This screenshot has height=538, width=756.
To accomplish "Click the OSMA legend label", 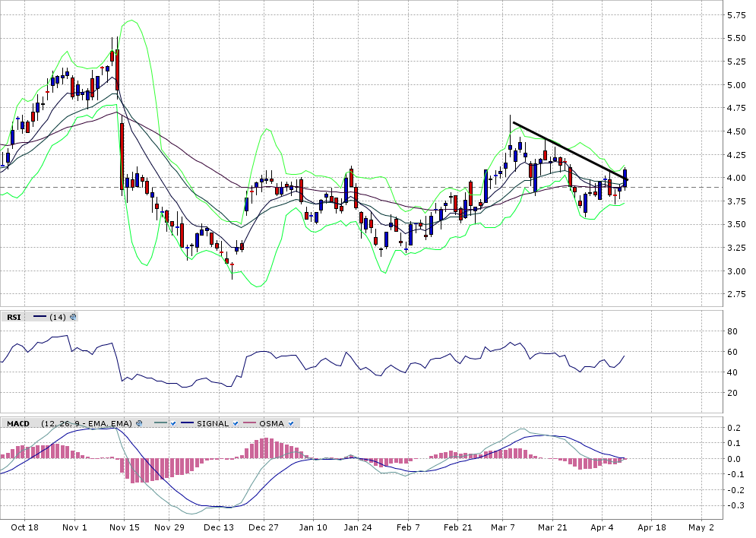I will (272, 423).
